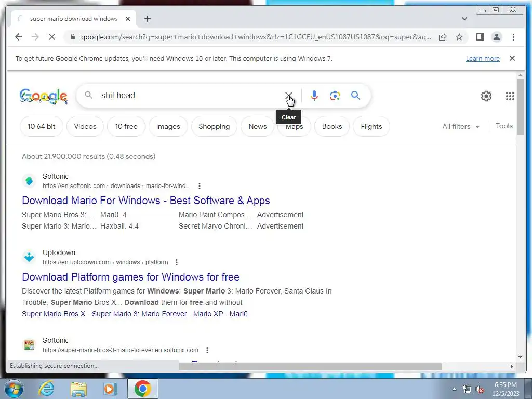
Task: Click the network tray icon
Action: coord(467,389)
